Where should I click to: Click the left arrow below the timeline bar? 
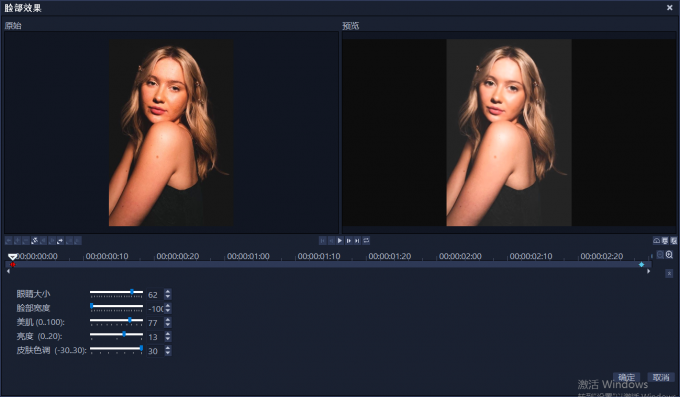click(x=8, y=271)
